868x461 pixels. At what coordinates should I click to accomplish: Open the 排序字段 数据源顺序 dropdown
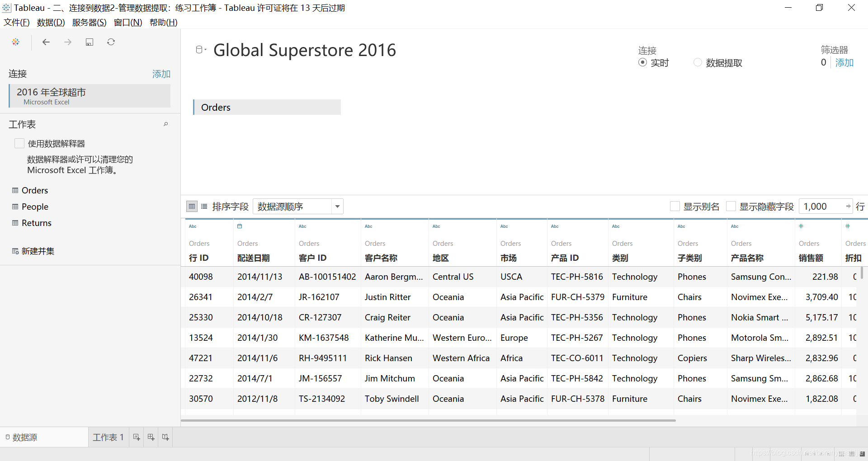click(x=298, y=207)
